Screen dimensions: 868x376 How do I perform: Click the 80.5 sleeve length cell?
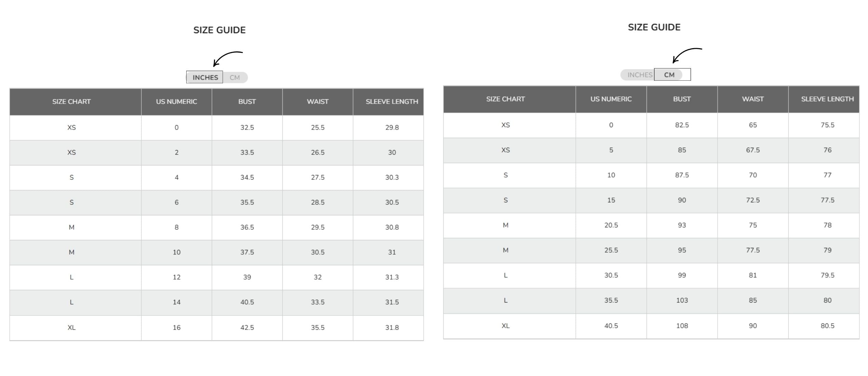827,326
